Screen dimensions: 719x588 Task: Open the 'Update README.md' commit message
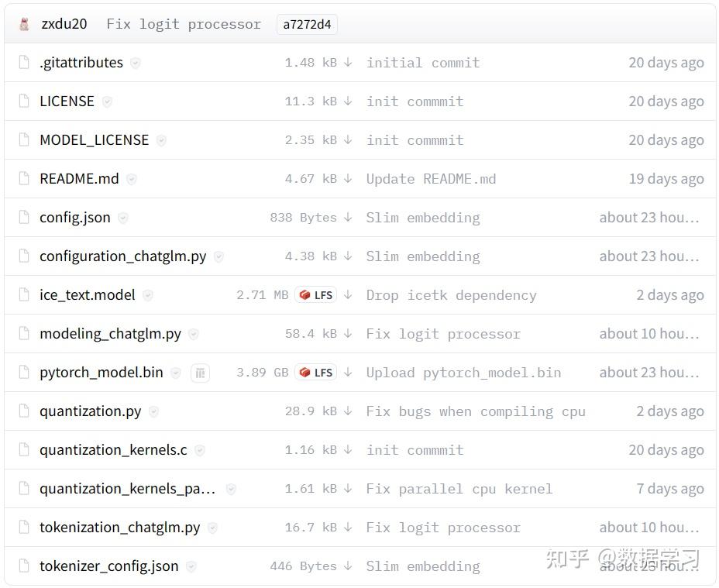click(432, 179)
